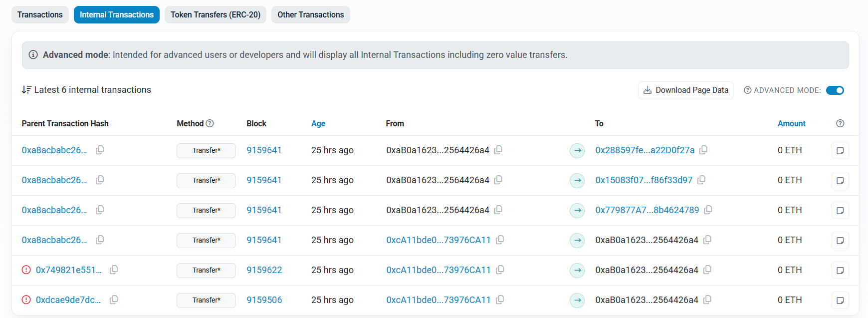Image resolution: width=868 pixels, height=318 pixels.
Task: Open block 9159622 link
Action: (264, 270)
